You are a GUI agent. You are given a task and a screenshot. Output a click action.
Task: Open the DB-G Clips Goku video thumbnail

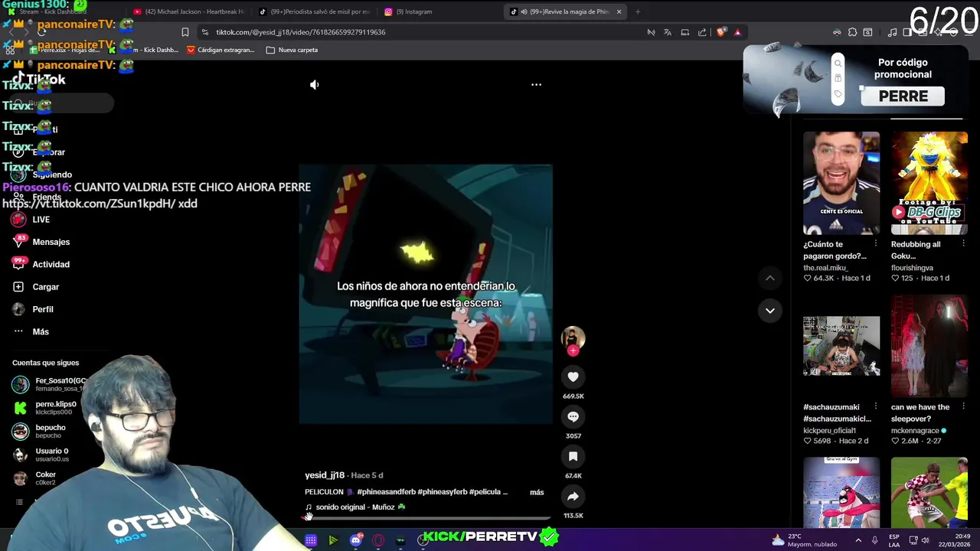929,184
